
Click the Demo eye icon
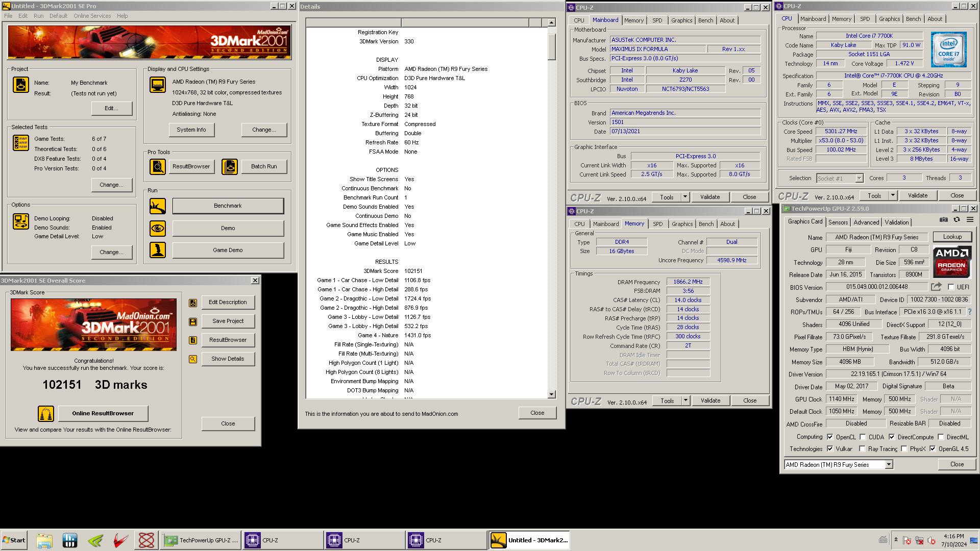tap(158, 228)
